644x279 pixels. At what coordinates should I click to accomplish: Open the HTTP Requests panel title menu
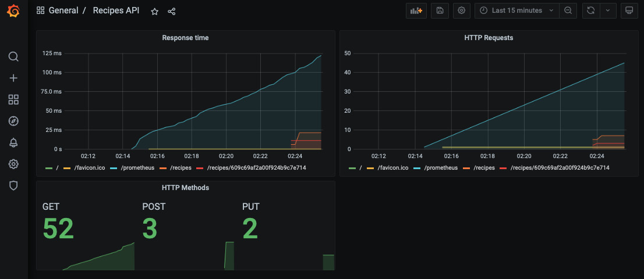coord(489,38)
